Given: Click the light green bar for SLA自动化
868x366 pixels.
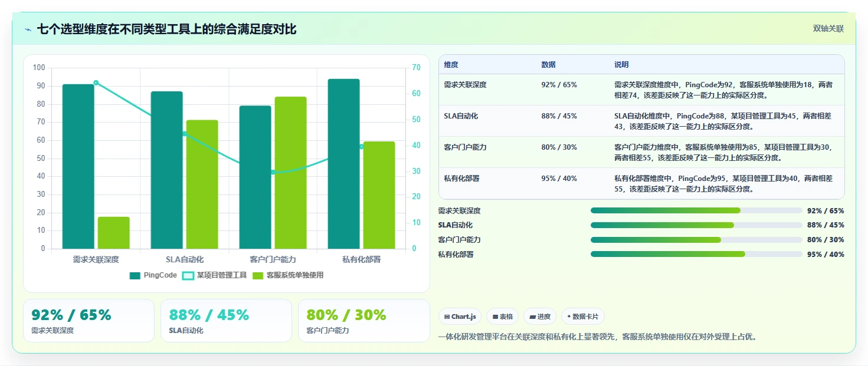Looking at the screenshot, I should [x=202, y=184].
